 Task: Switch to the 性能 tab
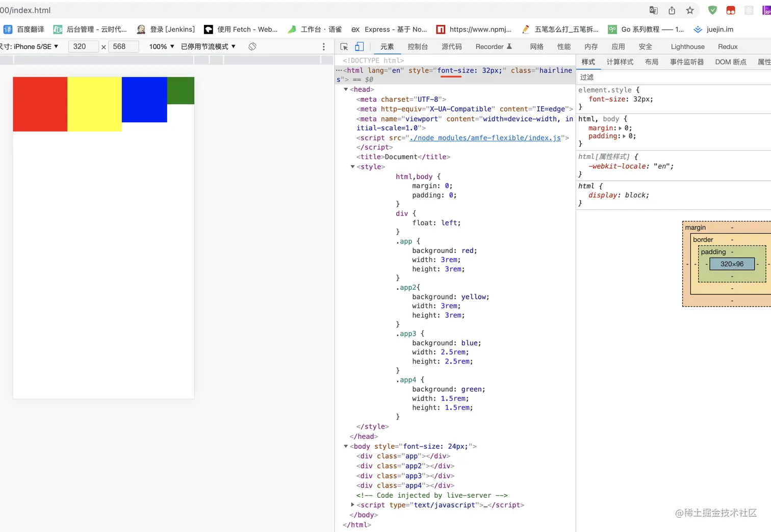[x=564, y=46]
